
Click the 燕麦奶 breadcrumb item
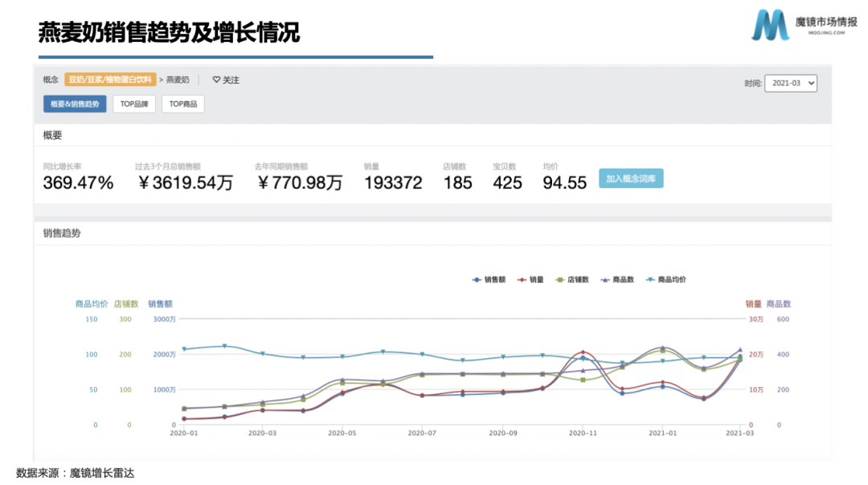[x=178, y=80]
